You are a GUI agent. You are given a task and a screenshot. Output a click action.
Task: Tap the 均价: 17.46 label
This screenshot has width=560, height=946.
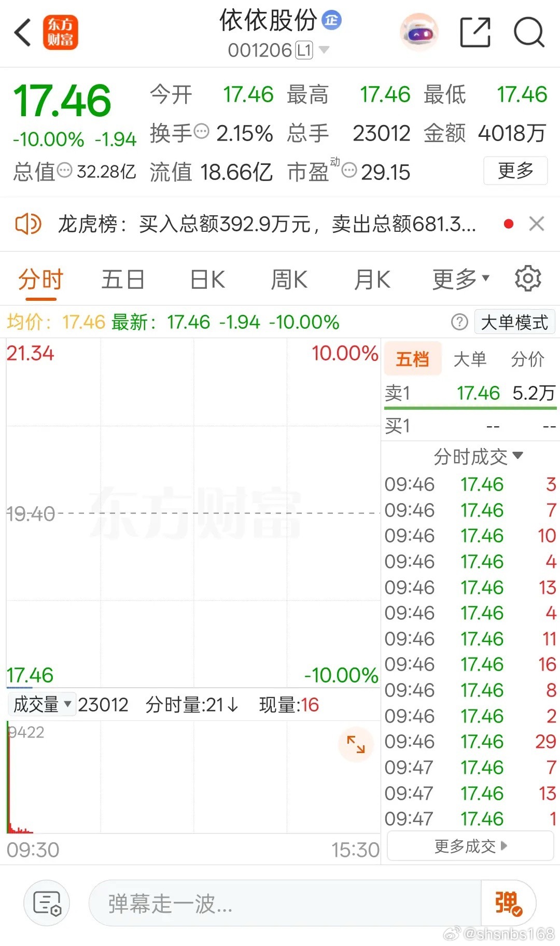(56, 322)
